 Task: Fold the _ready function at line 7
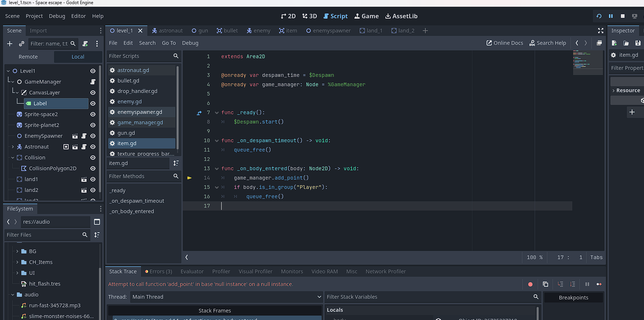coord(217,112)
